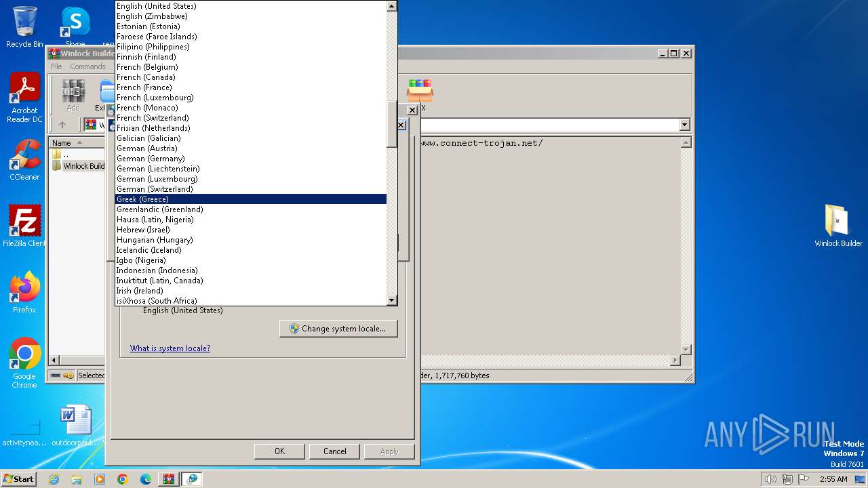This screenshot has height=488, width=868.
Task: Go up one level in WinRAR
Action: click(62, 125)
